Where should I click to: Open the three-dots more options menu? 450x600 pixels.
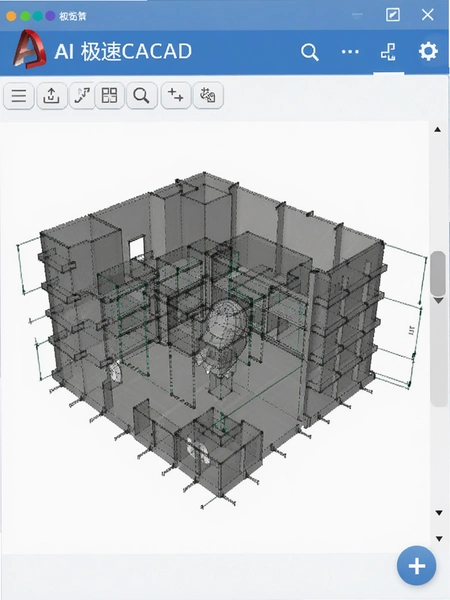pos(350,52)
